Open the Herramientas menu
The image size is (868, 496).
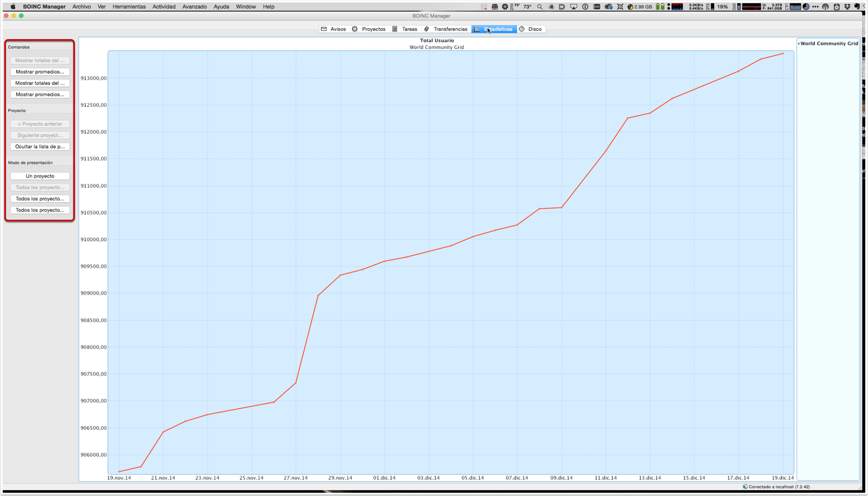(129, 7)
